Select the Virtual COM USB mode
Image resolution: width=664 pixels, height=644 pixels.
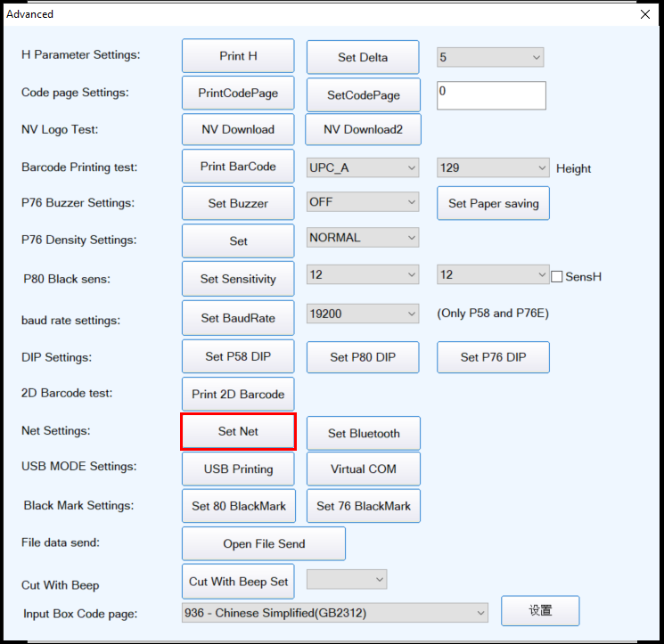[x=363, y=469]
